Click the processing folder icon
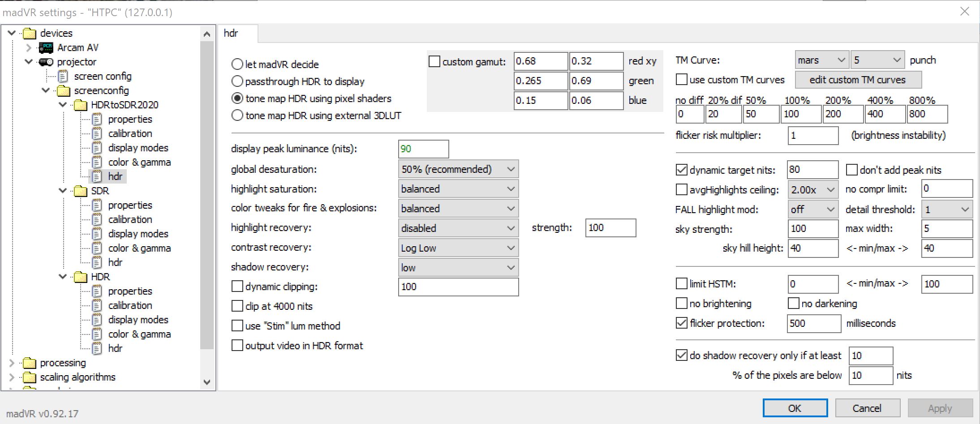This screenshot has height=424, width=980. coord(30,363)
